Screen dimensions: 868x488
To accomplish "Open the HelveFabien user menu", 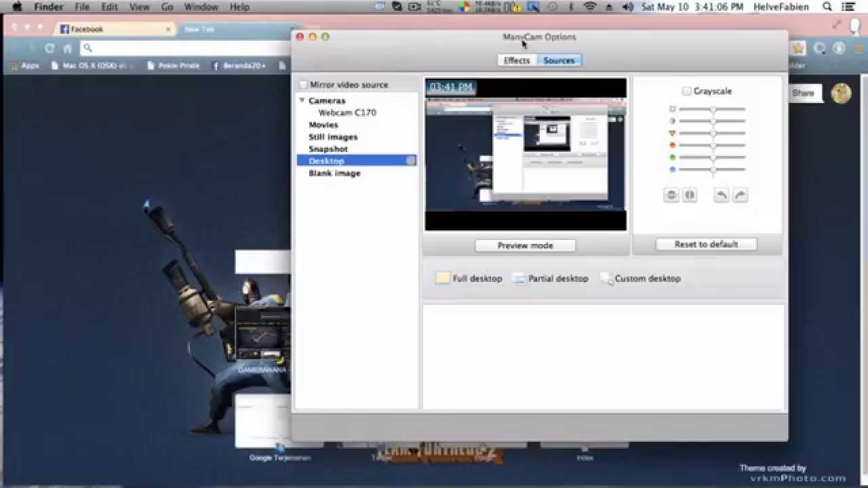I will click(x=781, y=7).
